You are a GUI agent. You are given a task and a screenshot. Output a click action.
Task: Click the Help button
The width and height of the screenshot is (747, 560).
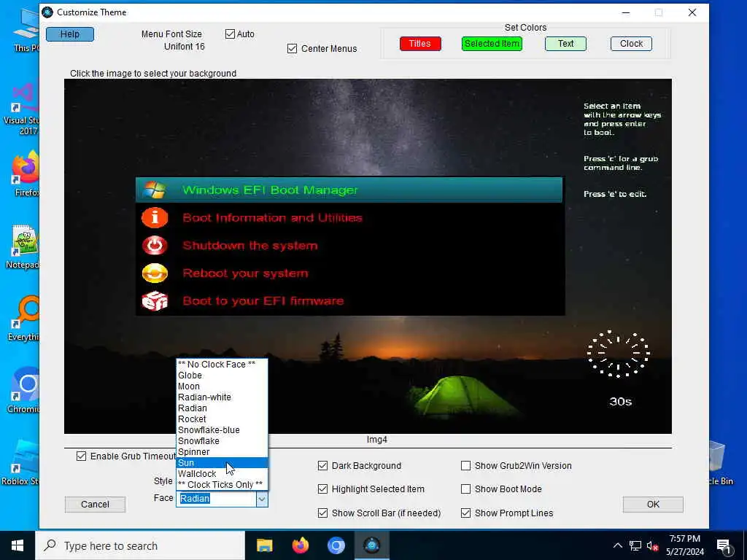70,34
